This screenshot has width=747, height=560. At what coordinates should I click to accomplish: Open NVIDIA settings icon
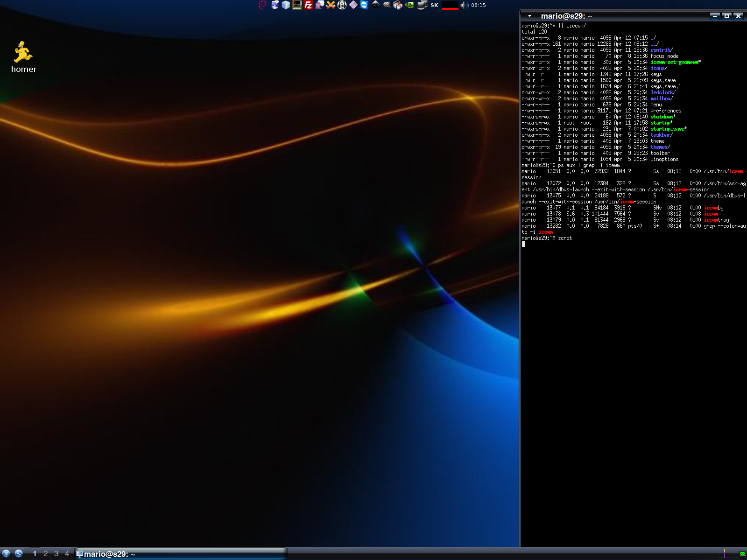(409, 5)
